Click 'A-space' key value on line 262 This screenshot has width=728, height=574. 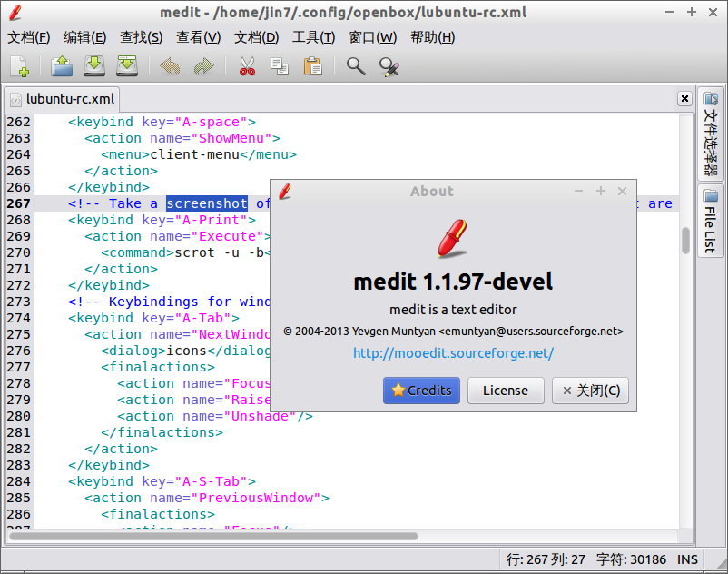(212, 122)
